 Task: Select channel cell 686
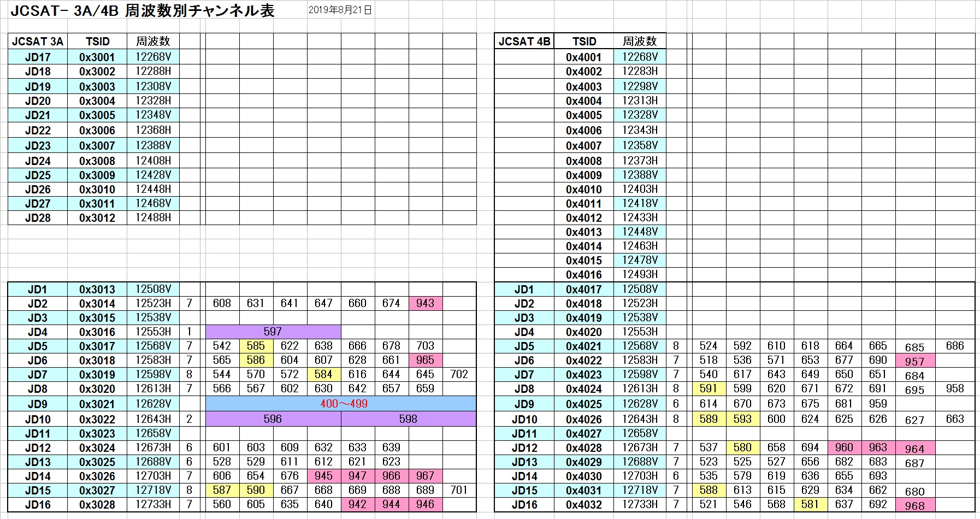click(x=955, y=346)
